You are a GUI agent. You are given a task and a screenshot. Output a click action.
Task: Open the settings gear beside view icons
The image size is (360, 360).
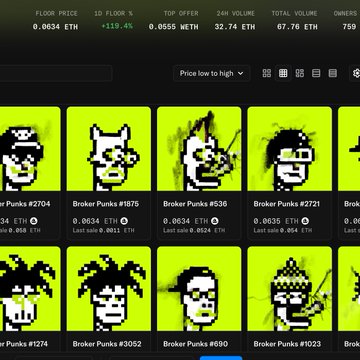click(356, 73)
